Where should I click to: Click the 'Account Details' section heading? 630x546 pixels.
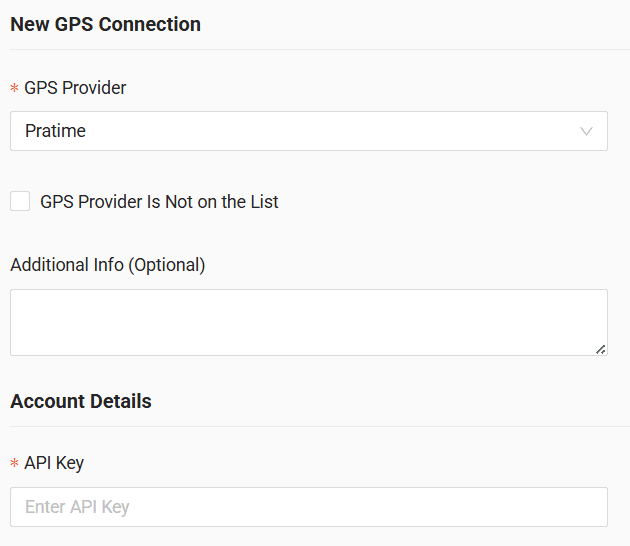[81, 401]
